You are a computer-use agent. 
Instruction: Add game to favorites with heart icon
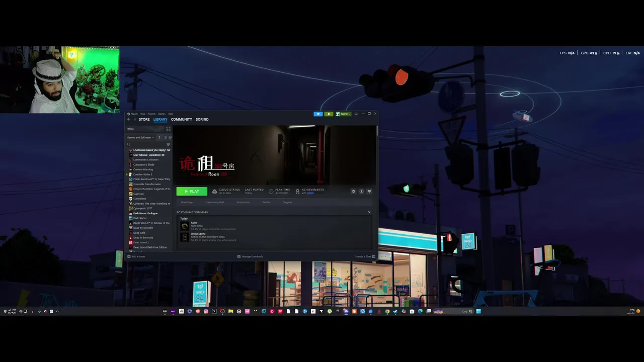(x=369, y=192)
